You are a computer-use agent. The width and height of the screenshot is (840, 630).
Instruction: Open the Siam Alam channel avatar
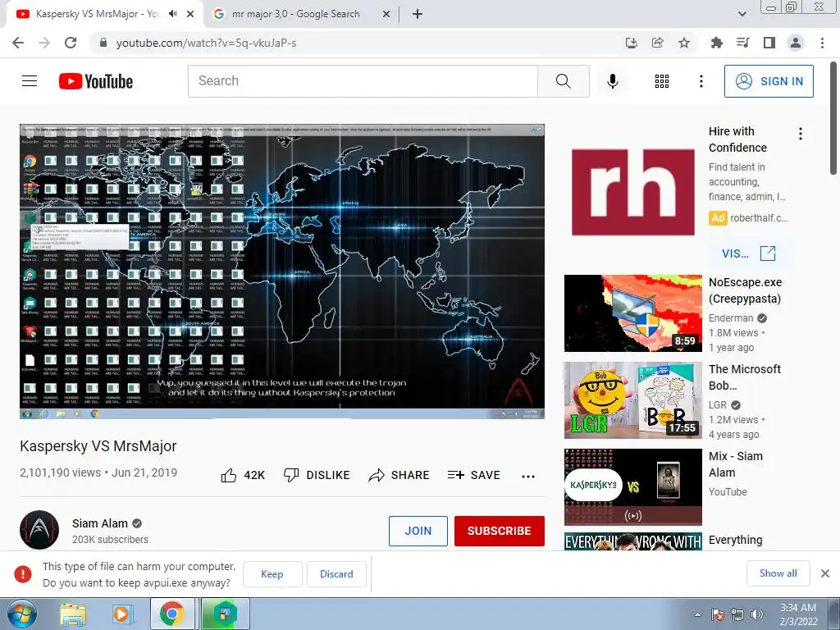tap(39, 530)
